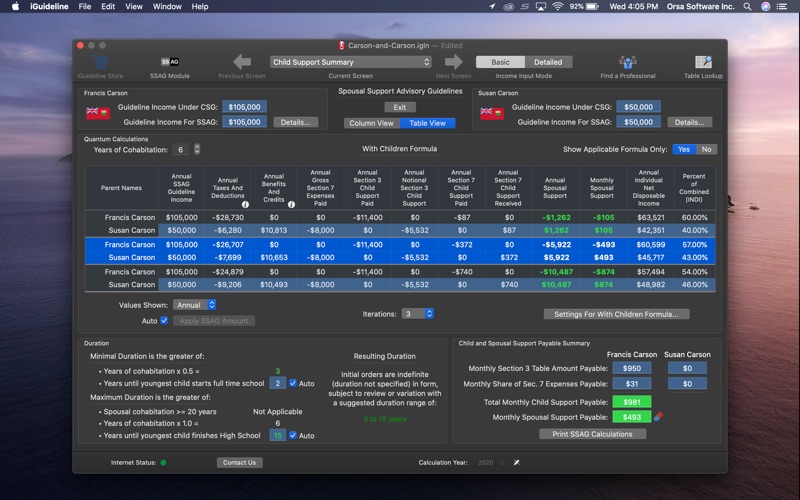Image resolution: width=800 pixels, height=500 pixels.
Task: Open the SSAG Module icon
Action: (170, 62)
